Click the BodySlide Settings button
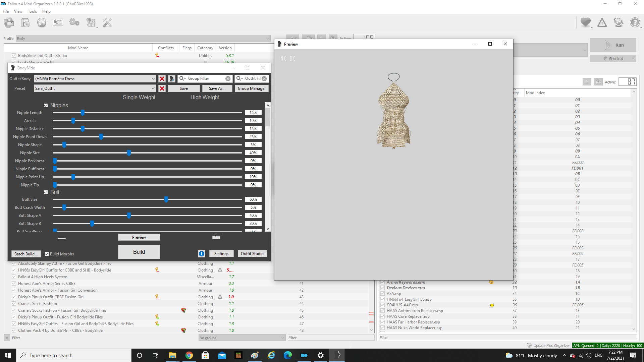 tap(221, 254)
